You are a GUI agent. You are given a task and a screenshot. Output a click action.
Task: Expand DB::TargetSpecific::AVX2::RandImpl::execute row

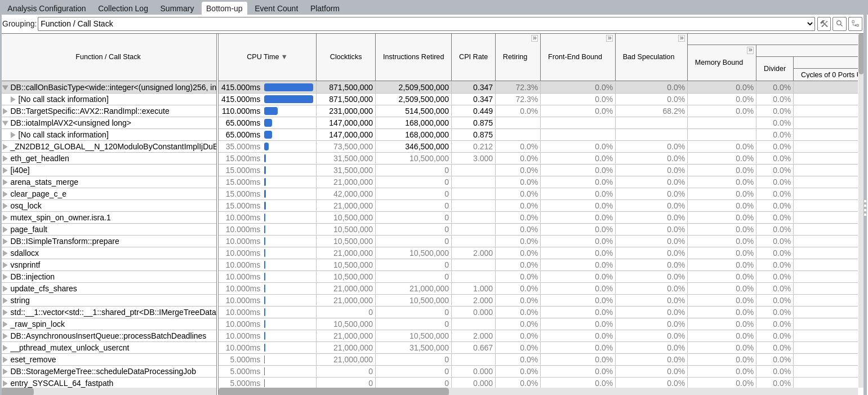pyautogui.click(x=6, y=112)
